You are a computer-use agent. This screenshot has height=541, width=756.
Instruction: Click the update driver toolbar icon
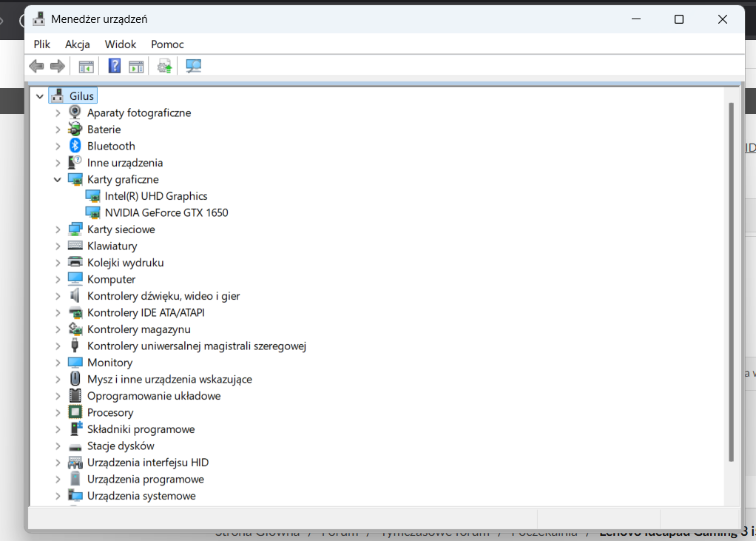164,66
